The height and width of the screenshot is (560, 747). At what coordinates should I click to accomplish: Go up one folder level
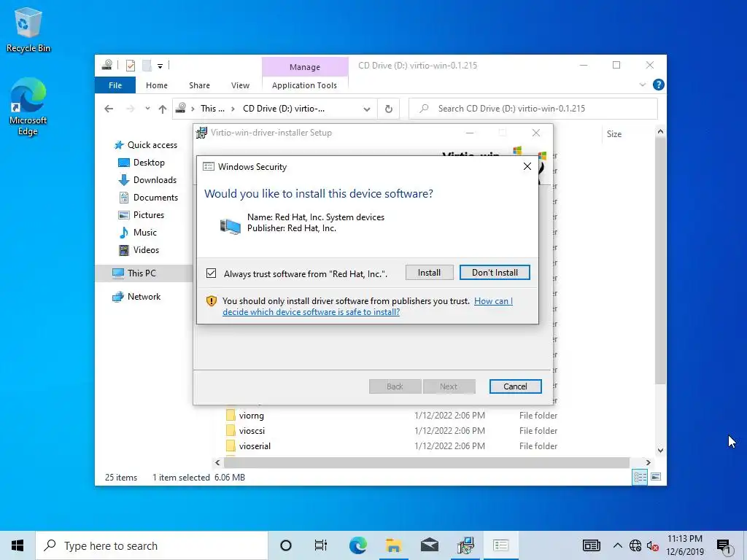(x=163, y=109)
